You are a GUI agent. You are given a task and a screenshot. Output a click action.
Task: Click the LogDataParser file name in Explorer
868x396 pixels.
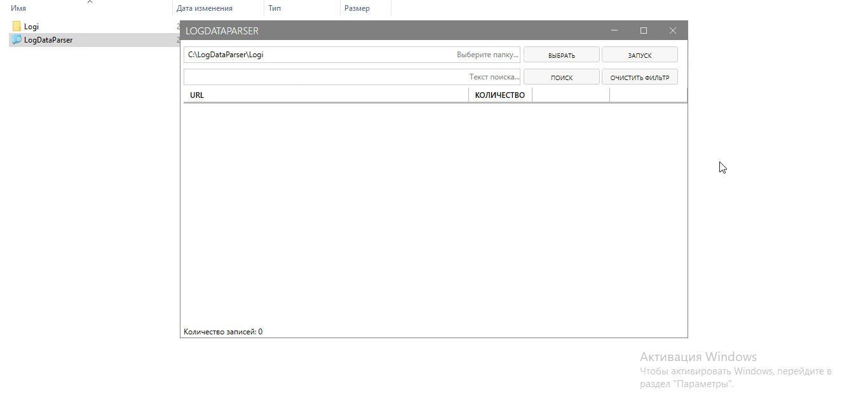click(48, 39)
